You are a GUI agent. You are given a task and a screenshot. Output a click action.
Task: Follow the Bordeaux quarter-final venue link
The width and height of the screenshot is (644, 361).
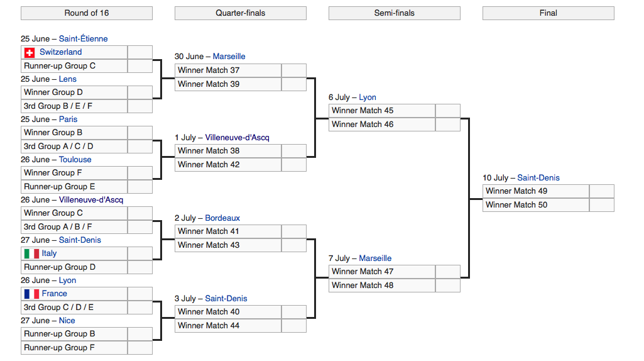222,218
